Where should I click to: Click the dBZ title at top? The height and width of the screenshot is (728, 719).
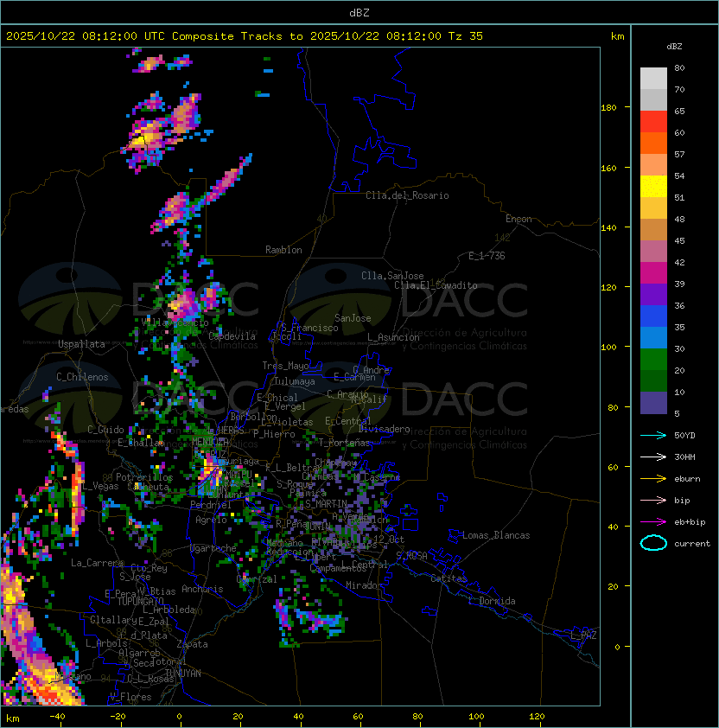(359, 12)
